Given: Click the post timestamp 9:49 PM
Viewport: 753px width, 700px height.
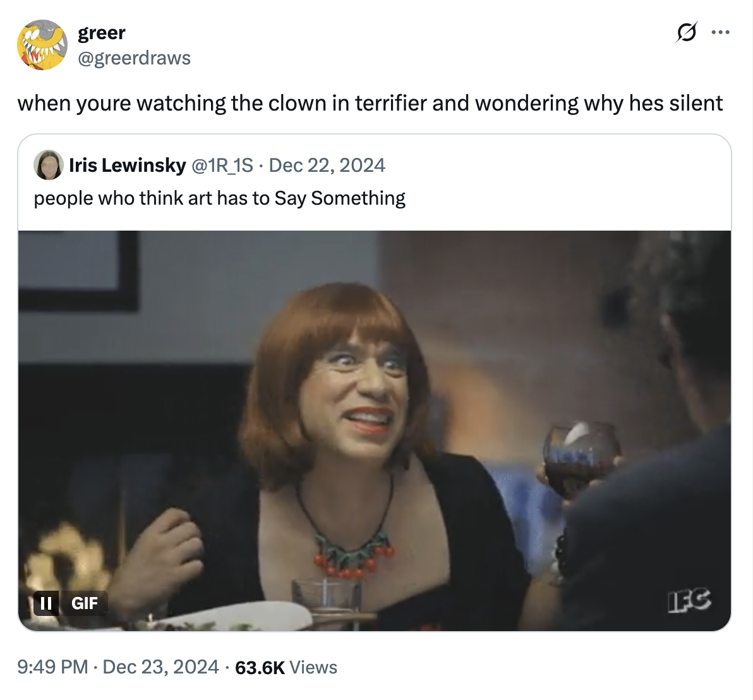Looking at the screenshot, I should [x=52, y=667].
